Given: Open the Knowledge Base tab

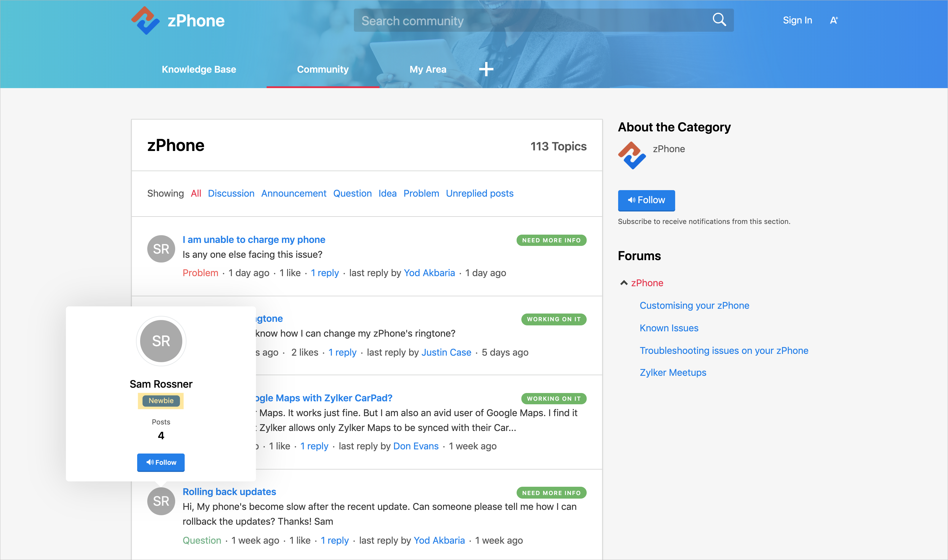Looking at the screenshot, I should click(x=199, y=69).
